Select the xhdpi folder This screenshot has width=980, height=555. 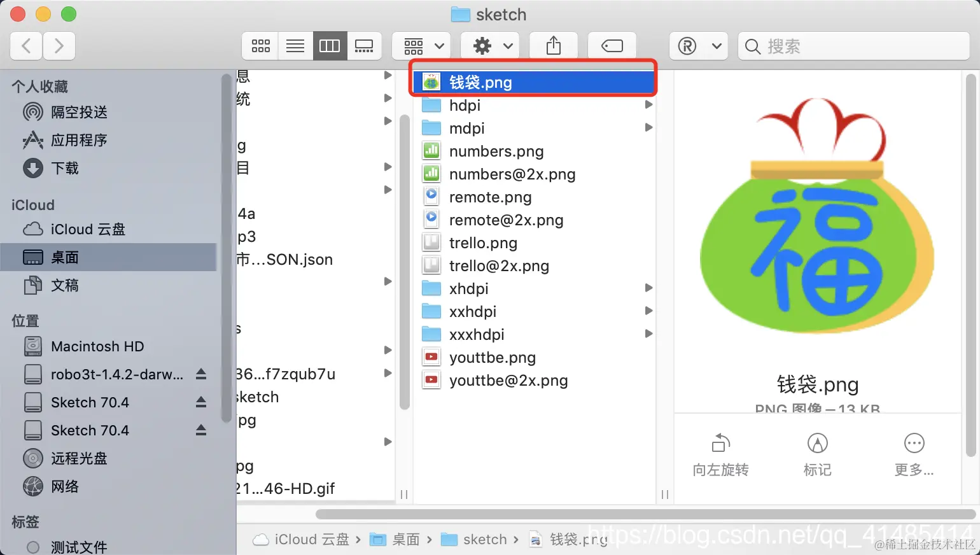(x=533, y=288)
